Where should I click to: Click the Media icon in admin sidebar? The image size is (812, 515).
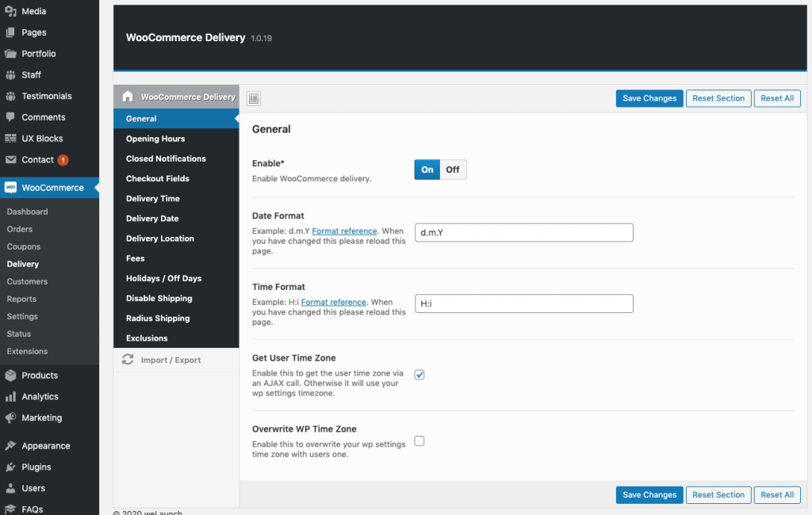click(10, 11)
